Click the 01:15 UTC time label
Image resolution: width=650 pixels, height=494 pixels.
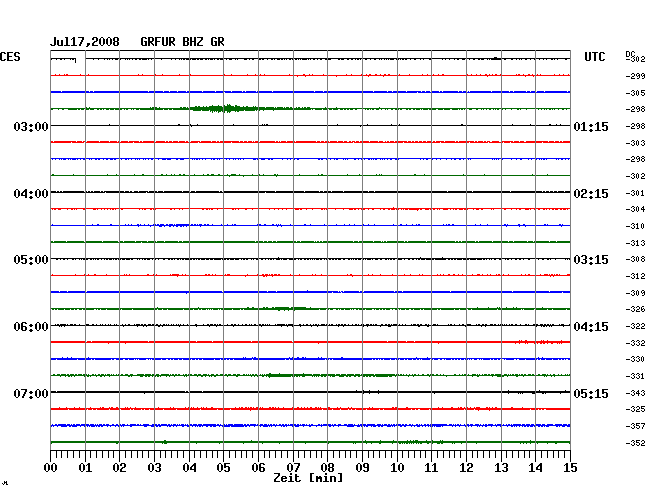[x=591, y=127]
